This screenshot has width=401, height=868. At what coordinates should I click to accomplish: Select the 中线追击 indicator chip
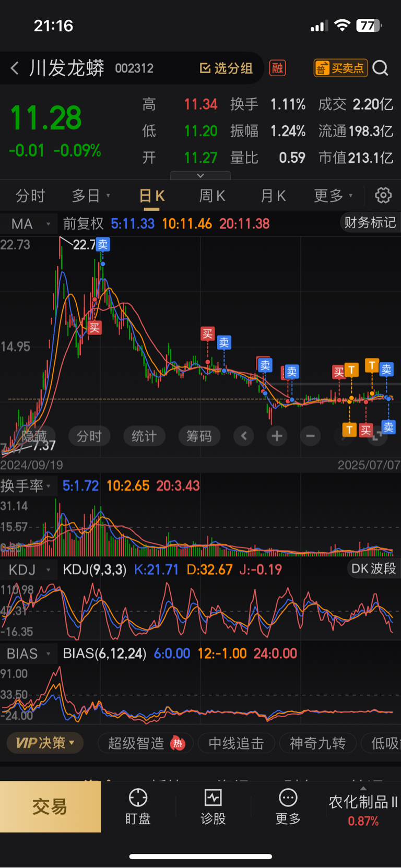236,743
